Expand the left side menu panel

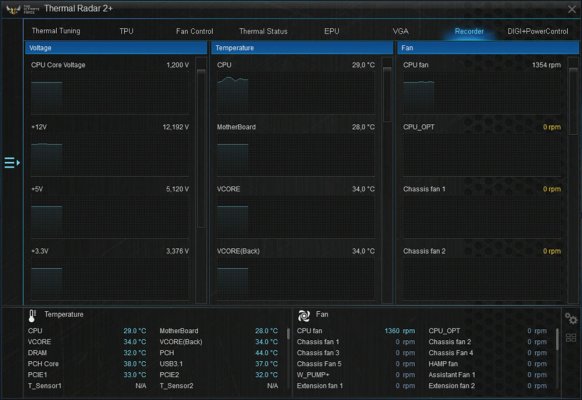[12, 163]
